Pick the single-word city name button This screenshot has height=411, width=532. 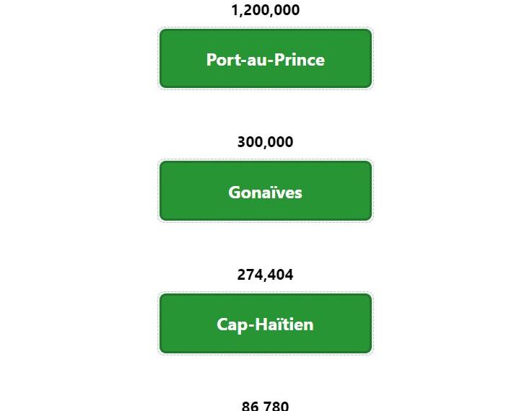tap(266, 191)
